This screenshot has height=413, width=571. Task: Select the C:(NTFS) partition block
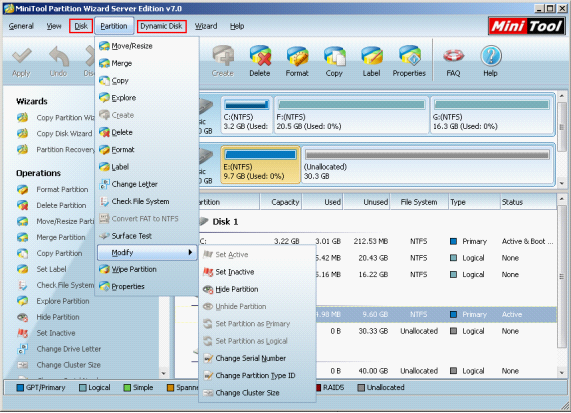click(247, 114)
